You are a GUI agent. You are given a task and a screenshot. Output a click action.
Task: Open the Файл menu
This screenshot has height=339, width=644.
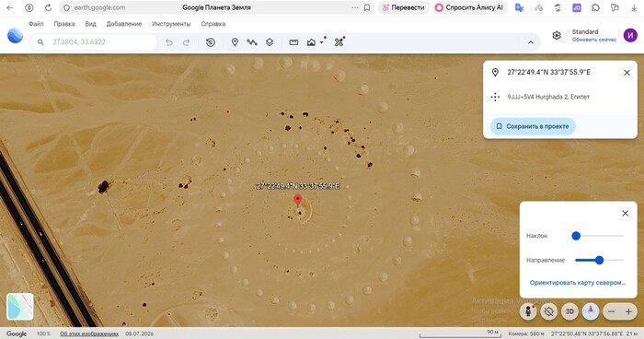pos(36,24)
